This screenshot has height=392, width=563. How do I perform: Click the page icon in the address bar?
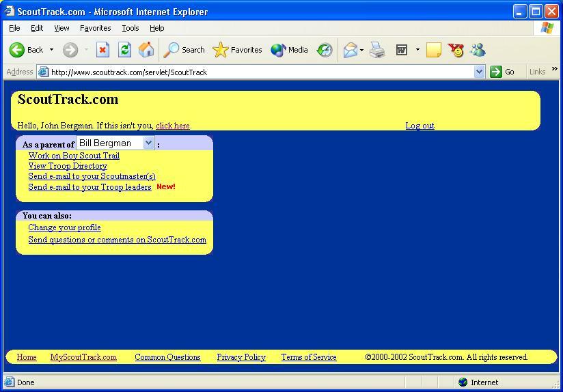[43, 72]
